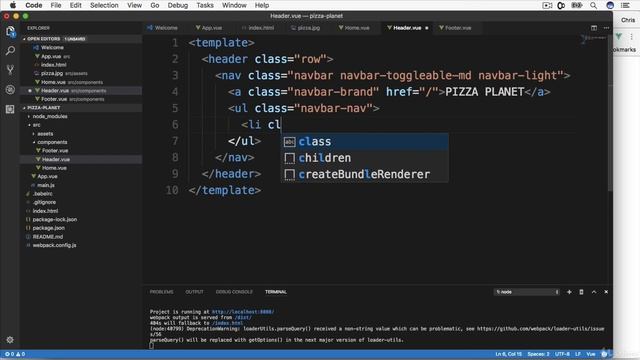Open Spotlight search in macOS menu bar
Image resolution: width=640 pixels, height=360 pixels.
pos(593,5)
